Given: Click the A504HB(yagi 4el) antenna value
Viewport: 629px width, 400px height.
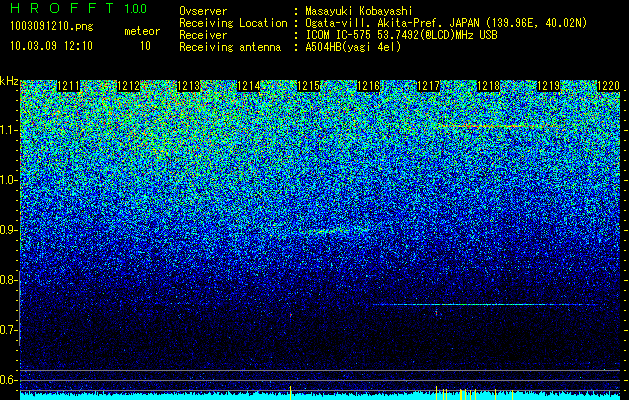Looking at the screenshot, I should click(x=353, y=47).
